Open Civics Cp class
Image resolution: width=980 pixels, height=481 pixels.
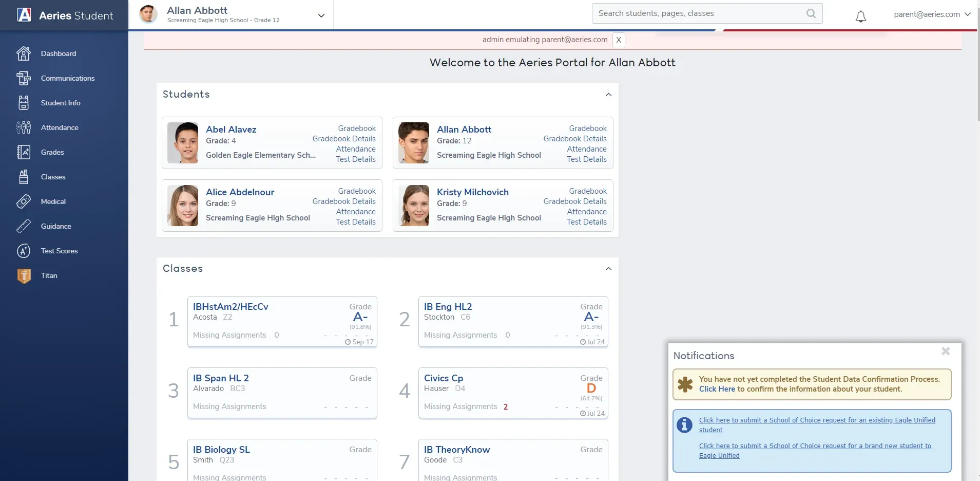(444, 378)
